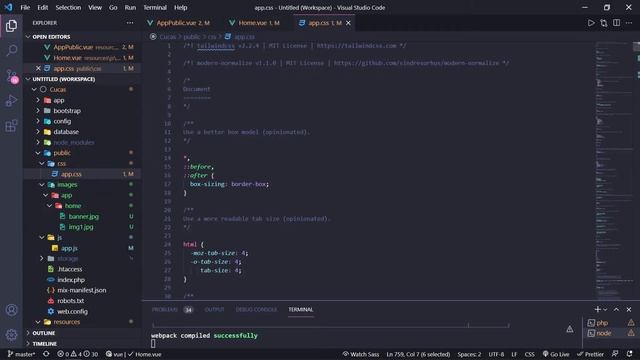Switch to the Output panel tab
This screenshot has width=640, height=360.
tap(214, 309)
